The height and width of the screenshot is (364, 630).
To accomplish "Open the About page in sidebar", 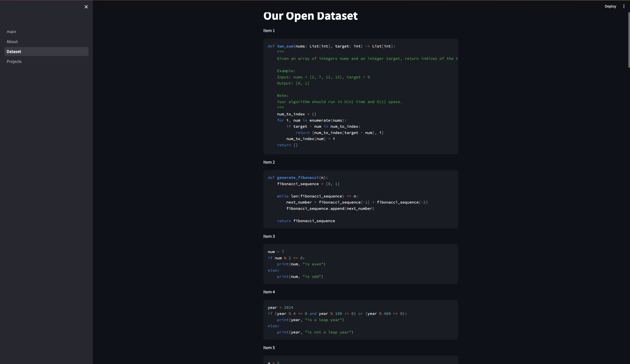I will coord(12,41).
